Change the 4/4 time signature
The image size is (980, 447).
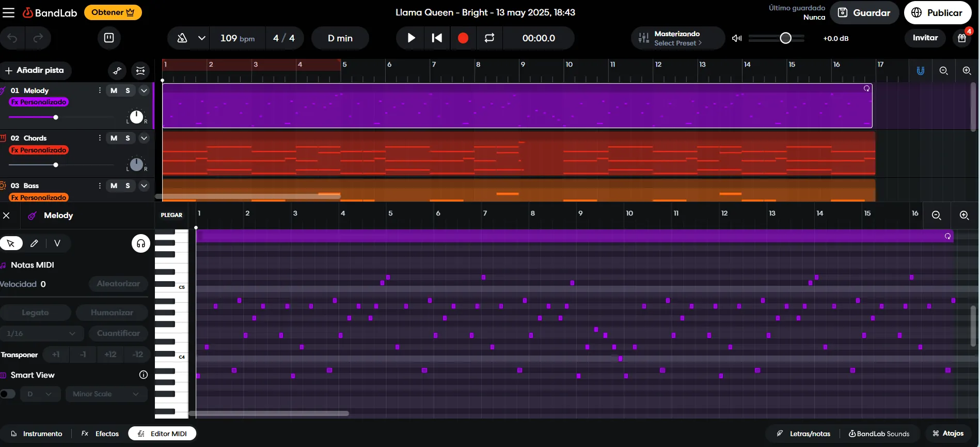tap(284, 38)
